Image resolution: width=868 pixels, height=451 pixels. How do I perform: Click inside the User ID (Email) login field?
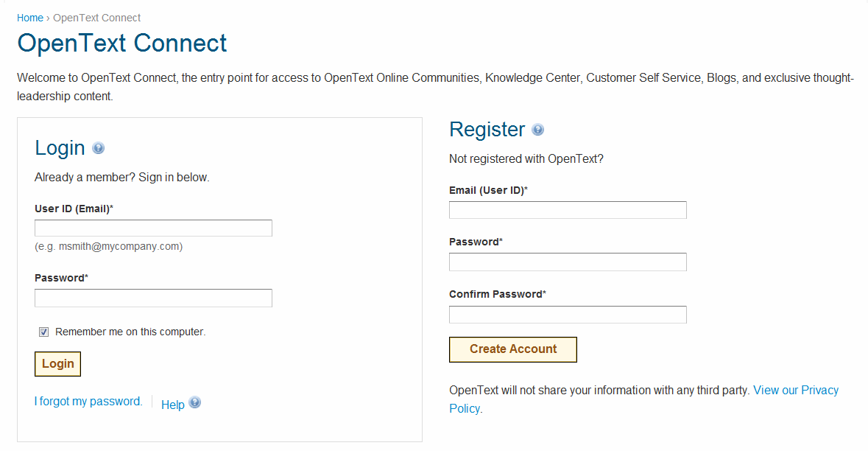tap(152, 228)
